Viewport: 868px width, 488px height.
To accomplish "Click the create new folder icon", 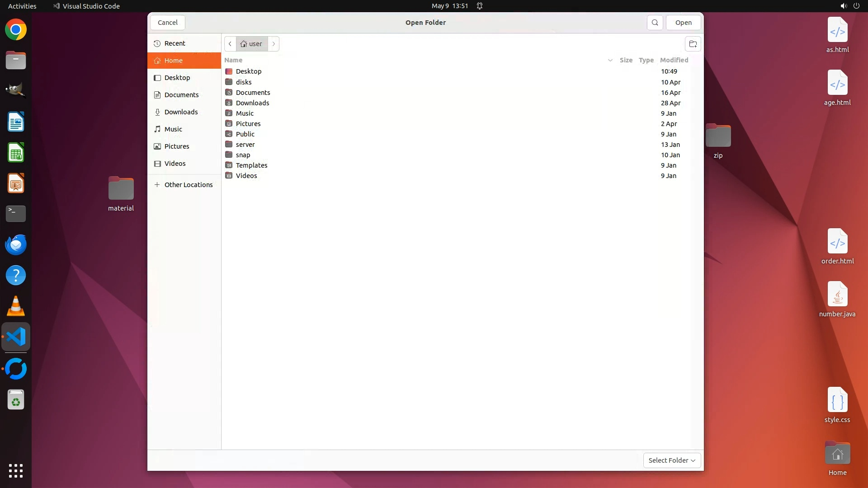I will [x=693, y=44].
